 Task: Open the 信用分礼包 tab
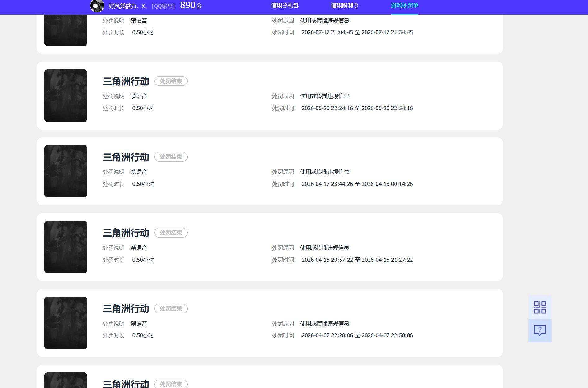pos(285,6)
